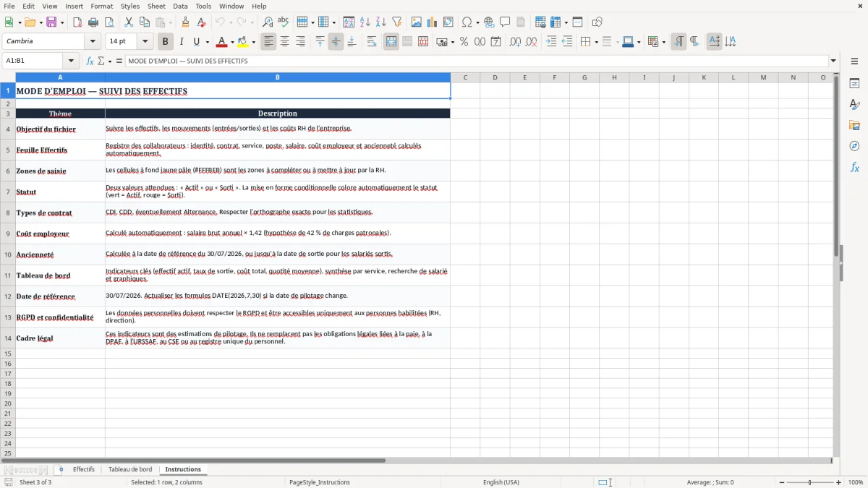Insert a pivot table
The width and height of the screenshot is (868, 488).
coord(448,22)
